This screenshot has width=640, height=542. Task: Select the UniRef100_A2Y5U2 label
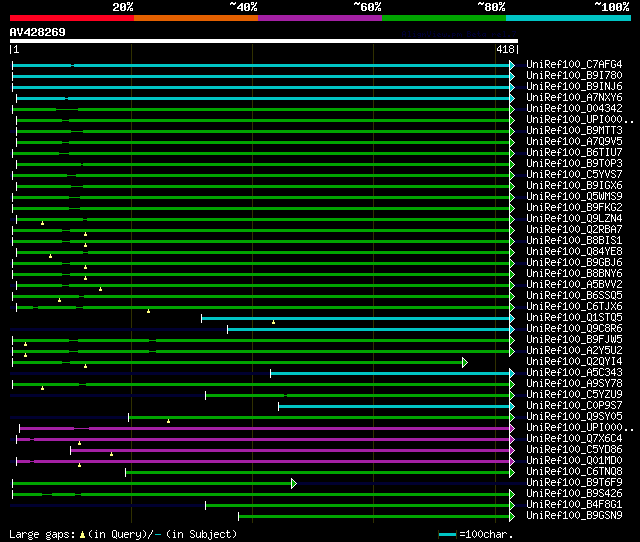[574, 351]
